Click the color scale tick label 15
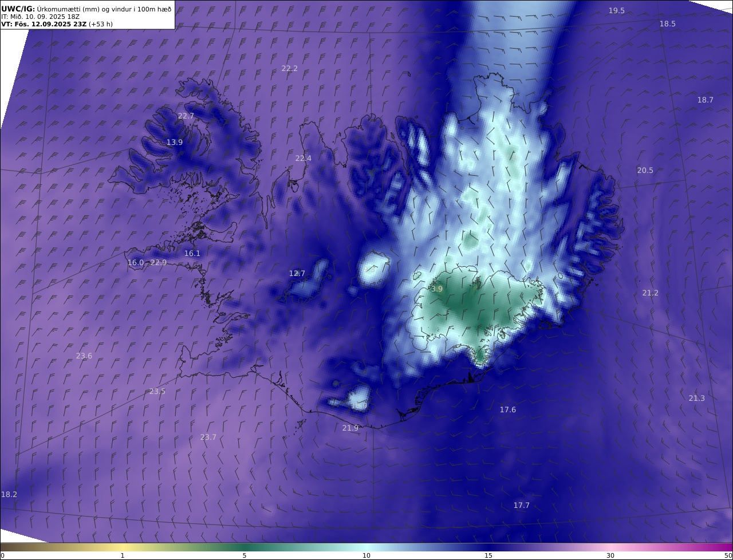This screenshot has height=560, width=733. coord(488,555)
